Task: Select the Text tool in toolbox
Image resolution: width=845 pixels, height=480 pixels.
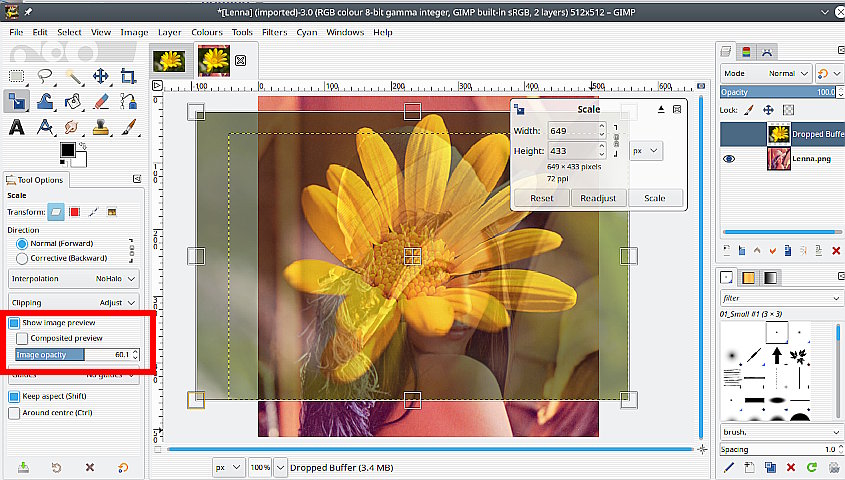Action: pos(17,127)
